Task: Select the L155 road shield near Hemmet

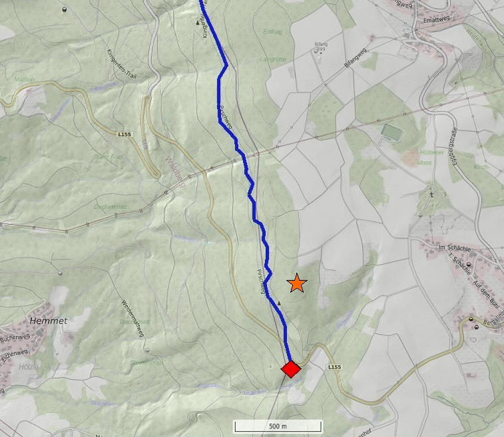Action: click(x=125, y=134)
